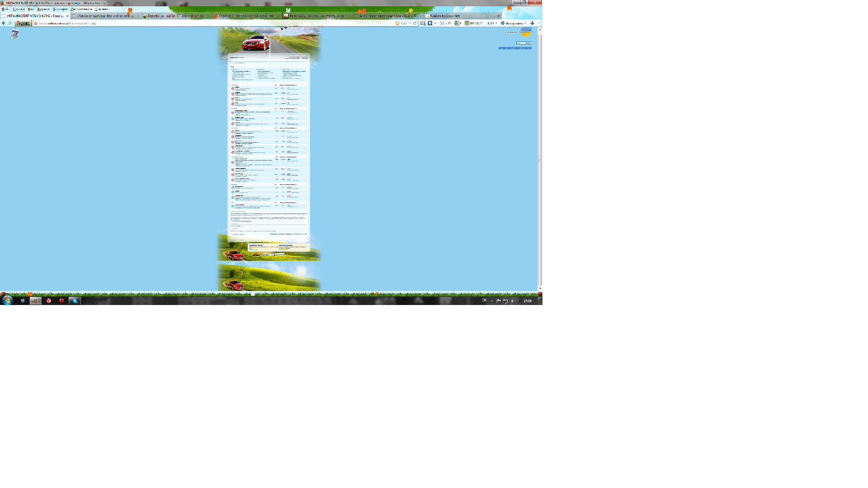The width and height of the screenshot is (868, 488).
Task: Open the Файл menu
Action: [5, 9]
